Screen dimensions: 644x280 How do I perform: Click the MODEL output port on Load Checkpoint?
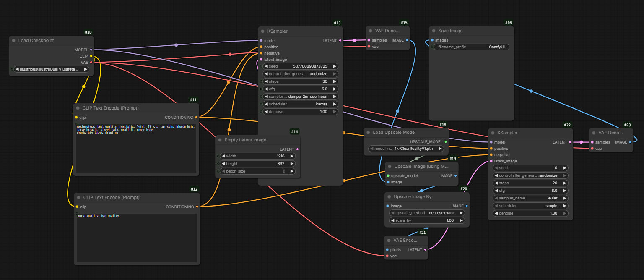click(x=91, y=50)
